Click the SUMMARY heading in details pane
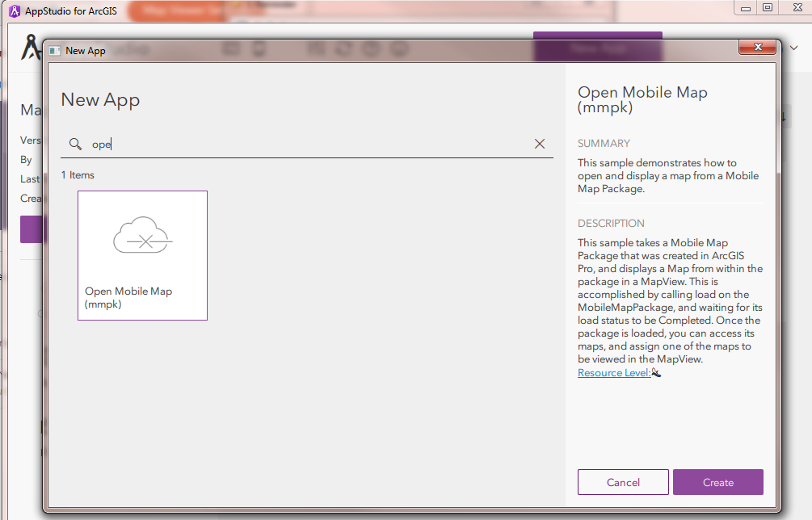 tap(604, 144)
